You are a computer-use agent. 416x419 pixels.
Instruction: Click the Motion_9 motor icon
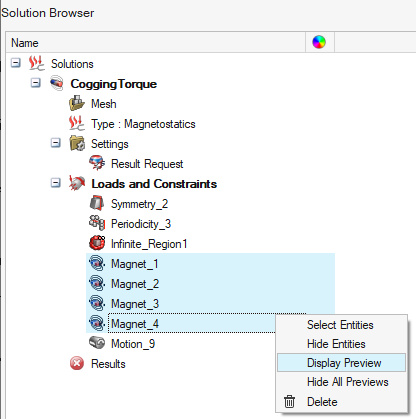(x=97, y=343)
